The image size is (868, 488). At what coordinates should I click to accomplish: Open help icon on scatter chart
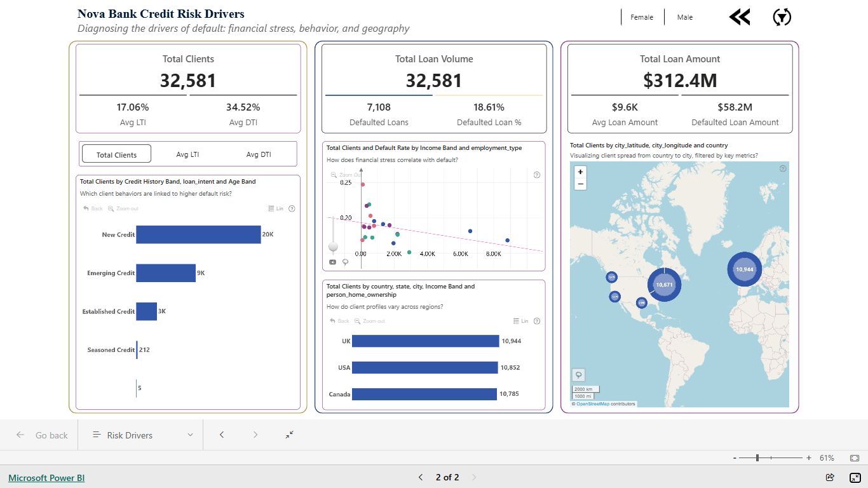tap(536, 175)
